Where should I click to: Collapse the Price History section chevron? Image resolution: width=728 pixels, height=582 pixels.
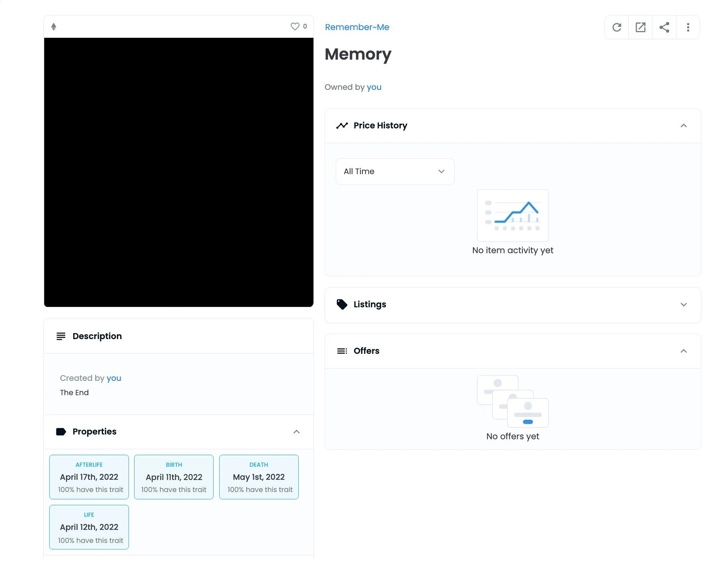(x=683, y=126)
